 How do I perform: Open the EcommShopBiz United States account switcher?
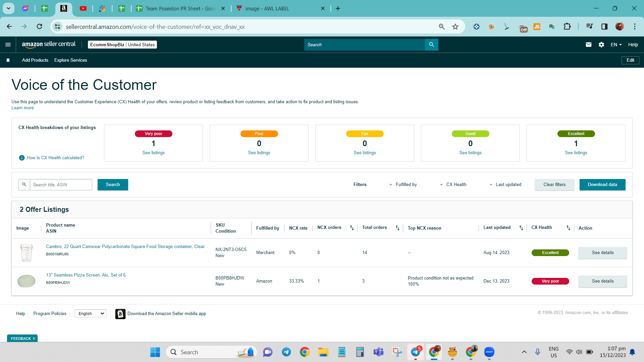pos(122,45)
